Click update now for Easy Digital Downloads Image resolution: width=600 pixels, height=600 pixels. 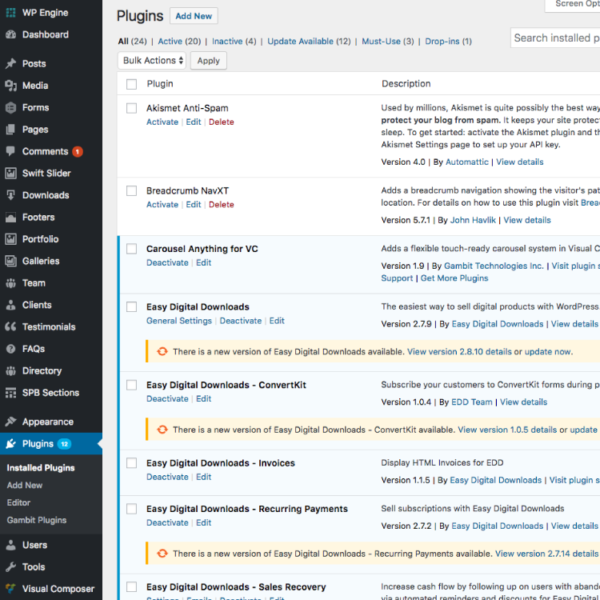548,352
